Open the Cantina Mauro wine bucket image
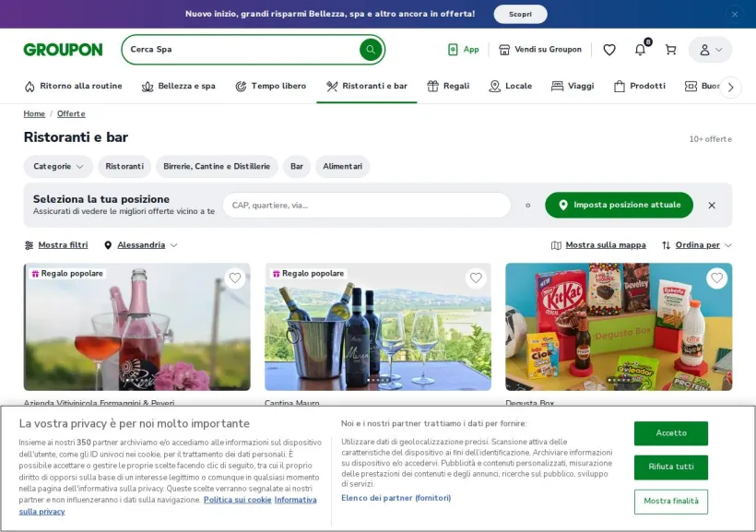The width and height of the screenshot is (756, 532). (x=378, y=327)
